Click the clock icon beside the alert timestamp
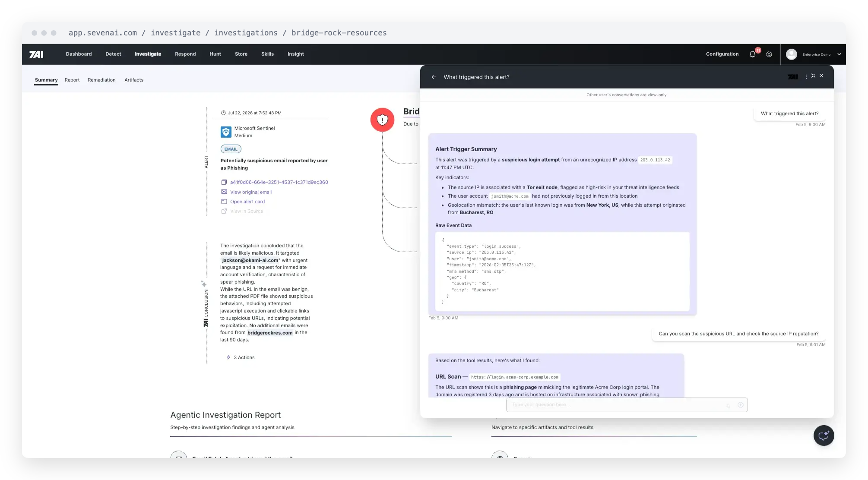Image resolution: width=868 pixels, height=480 pixels. click(x=223, y=113)
